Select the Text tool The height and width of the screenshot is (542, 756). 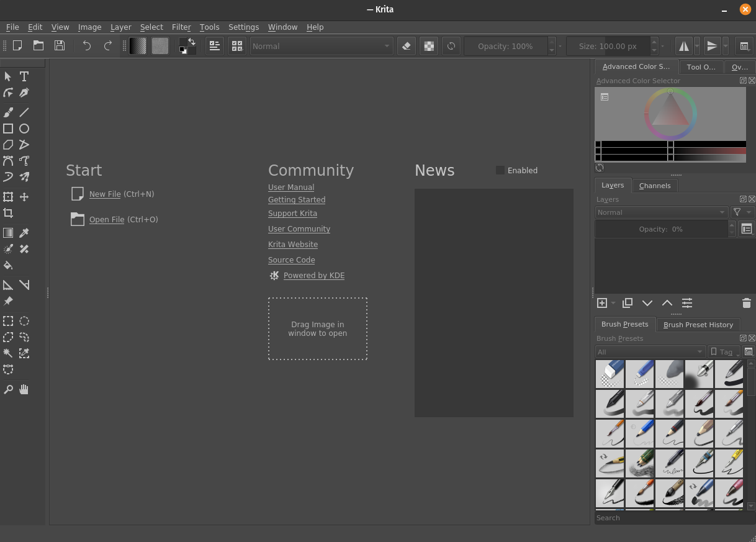(x=24, y=76)
